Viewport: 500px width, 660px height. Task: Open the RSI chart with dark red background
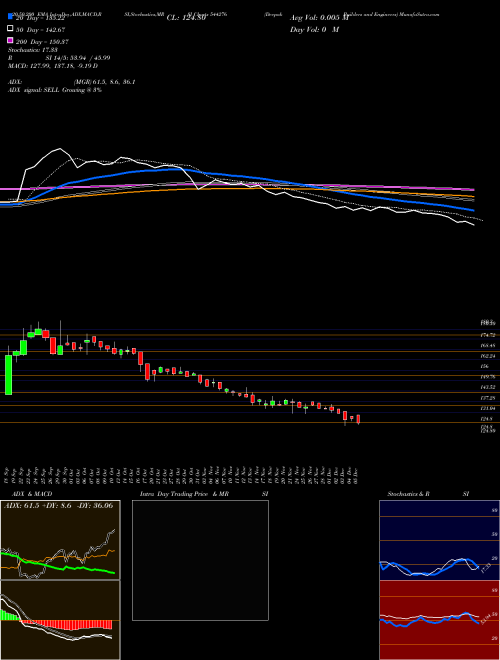pyautogui.click(x=439, y=620)
